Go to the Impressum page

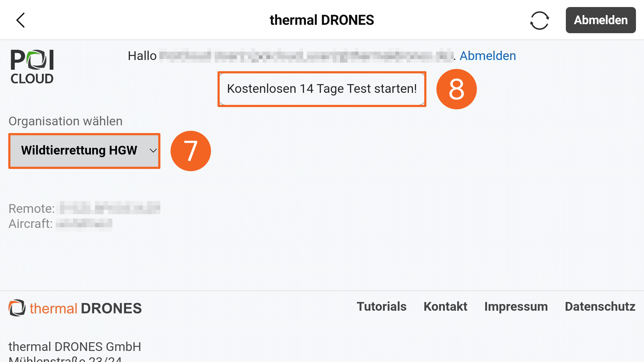(516, 307)
